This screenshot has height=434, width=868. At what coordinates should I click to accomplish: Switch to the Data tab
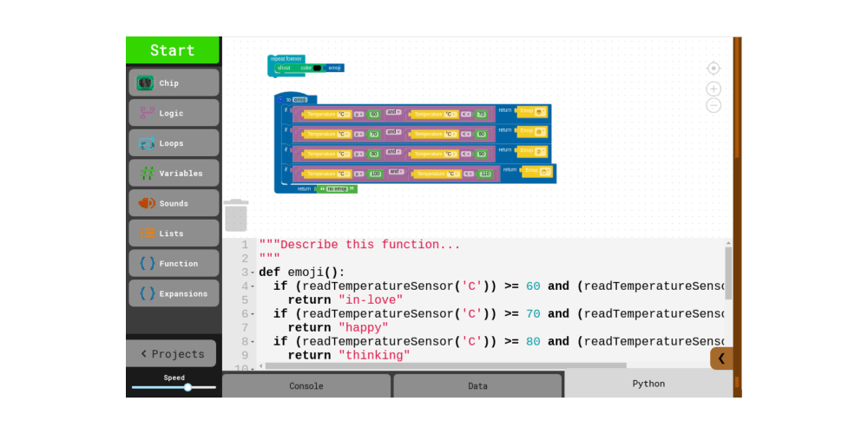coord(477,386)
